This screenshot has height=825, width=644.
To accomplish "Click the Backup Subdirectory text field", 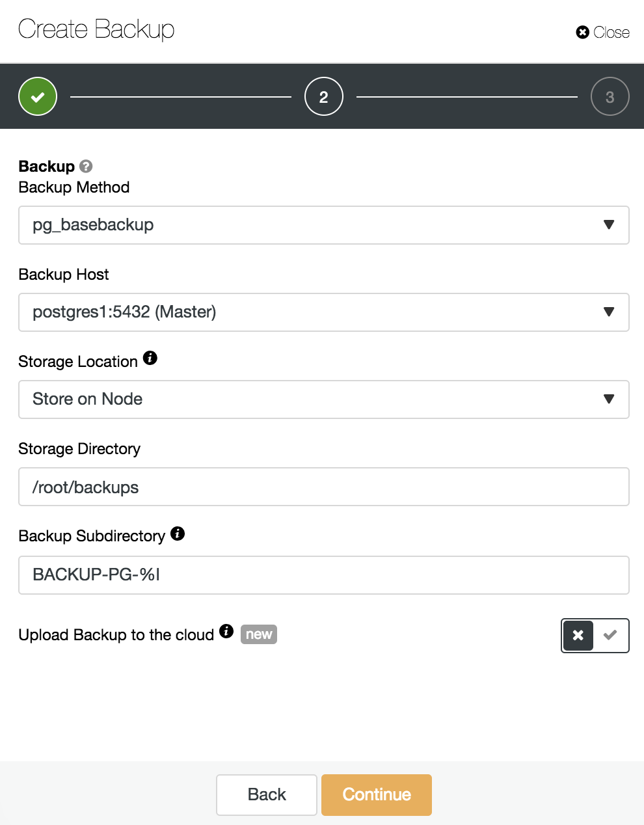I will point(324,575).
